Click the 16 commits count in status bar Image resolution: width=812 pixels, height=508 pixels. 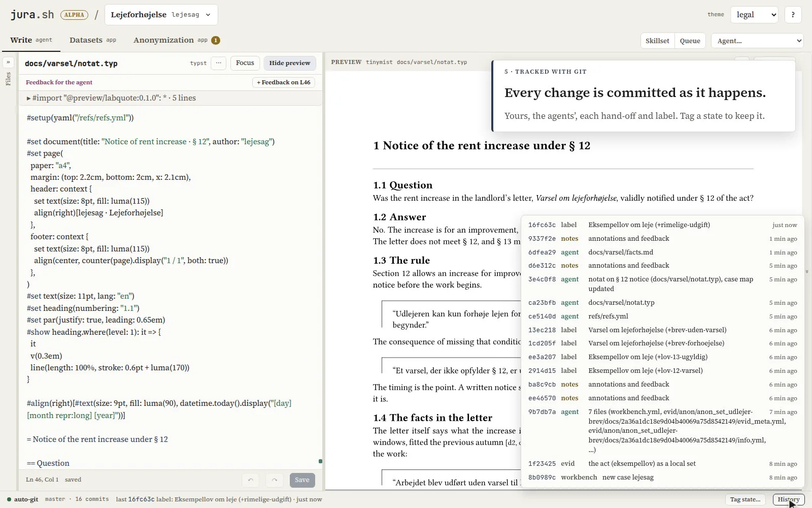(x=92, y=499)
